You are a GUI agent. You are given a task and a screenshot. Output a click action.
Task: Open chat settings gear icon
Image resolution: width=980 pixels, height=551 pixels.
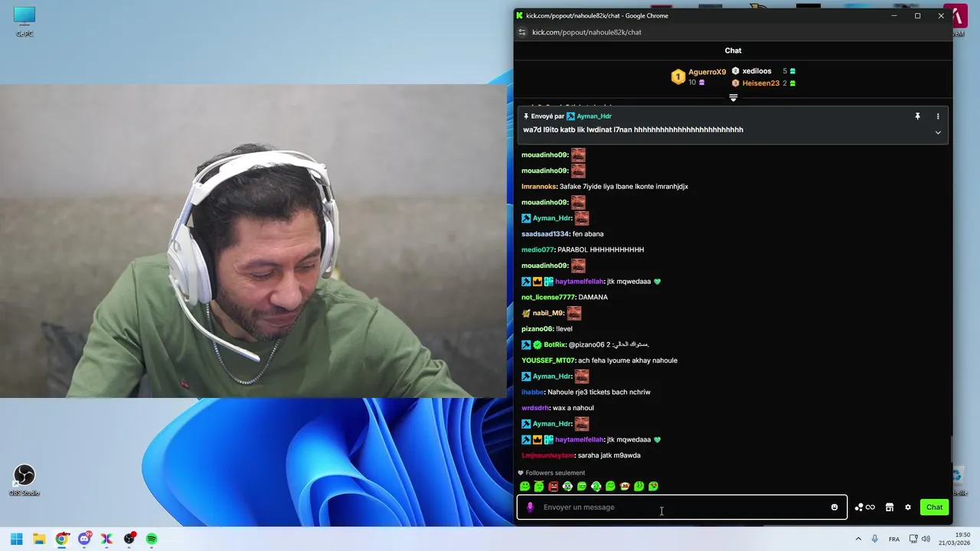(x=908, y=507)
